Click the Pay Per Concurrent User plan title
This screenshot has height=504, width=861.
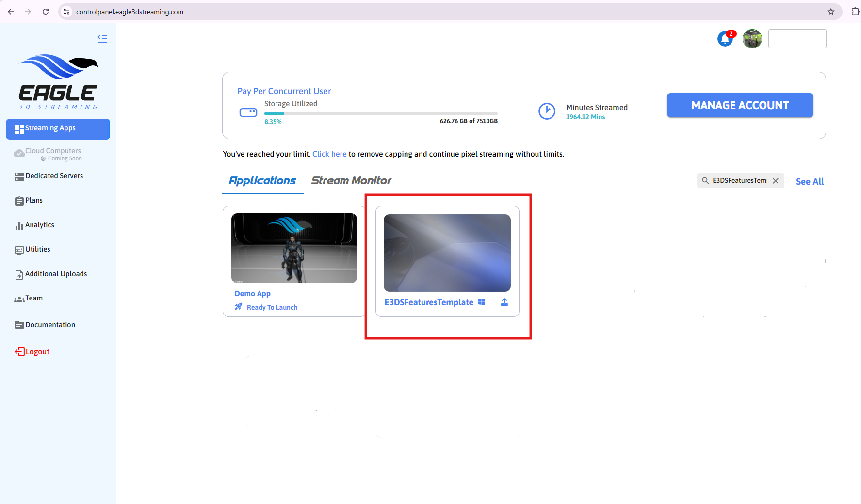tap(284, 91)
